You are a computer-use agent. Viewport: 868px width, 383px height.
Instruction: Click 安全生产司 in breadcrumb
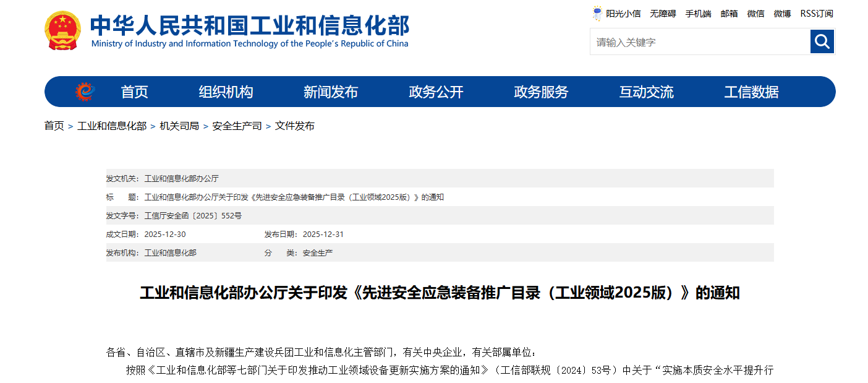(237, 126)
